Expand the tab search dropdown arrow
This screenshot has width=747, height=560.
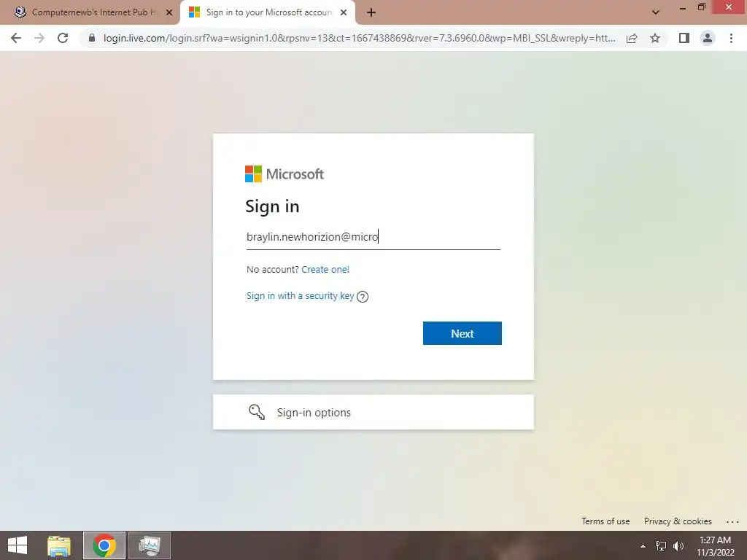coord(656,12)
